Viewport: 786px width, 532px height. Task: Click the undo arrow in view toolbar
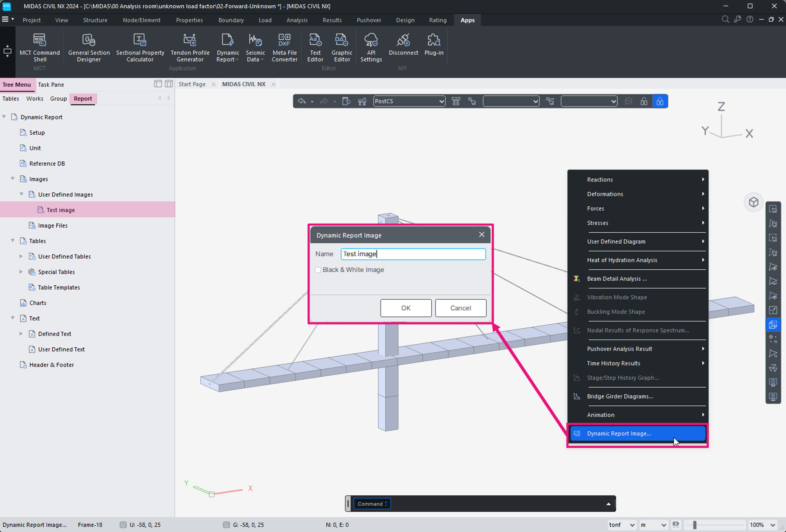[302, 101]
